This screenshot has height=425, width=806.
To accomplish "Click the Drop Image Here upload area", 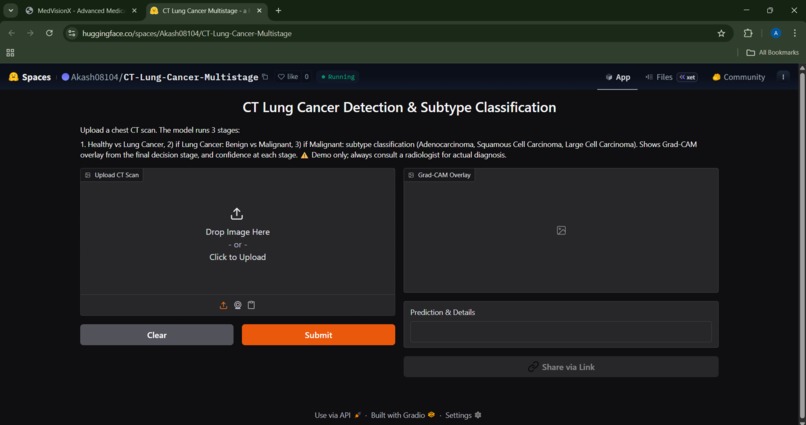I will point(237,235).
